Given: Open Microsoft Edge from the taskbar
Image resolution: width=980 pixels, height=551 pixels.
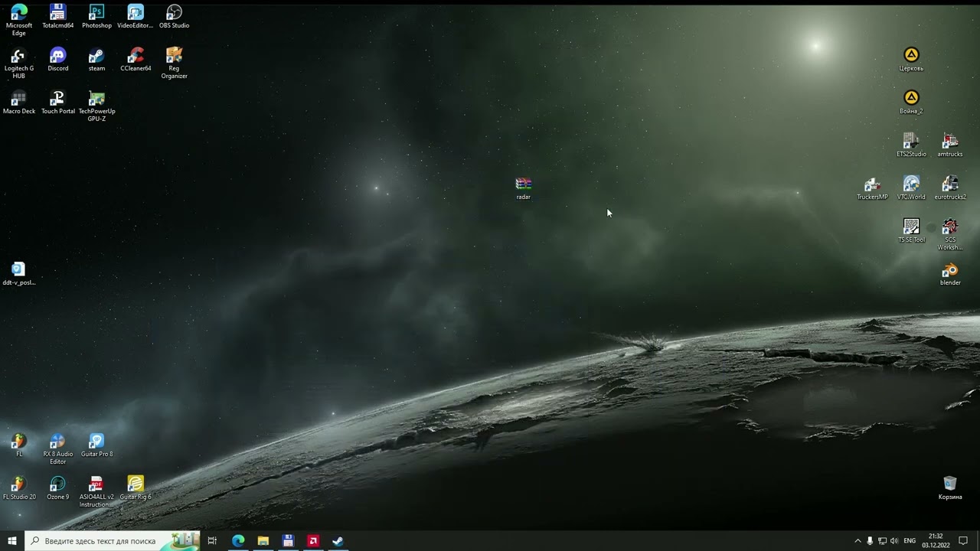Looking at the screenshot, I should [238, 541].
